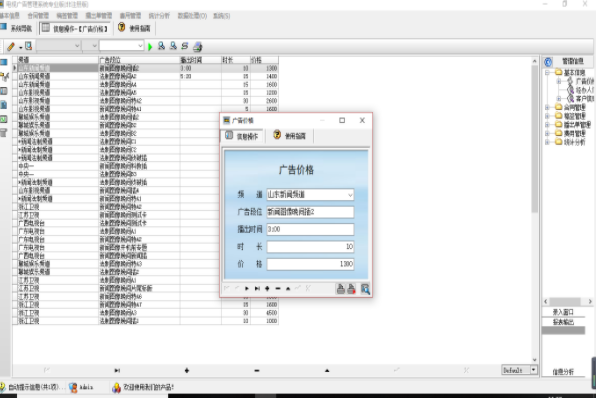The image size is (601, 400).
Task: Jump to last record in the grid navigator
Action: [x=117, y=370]
